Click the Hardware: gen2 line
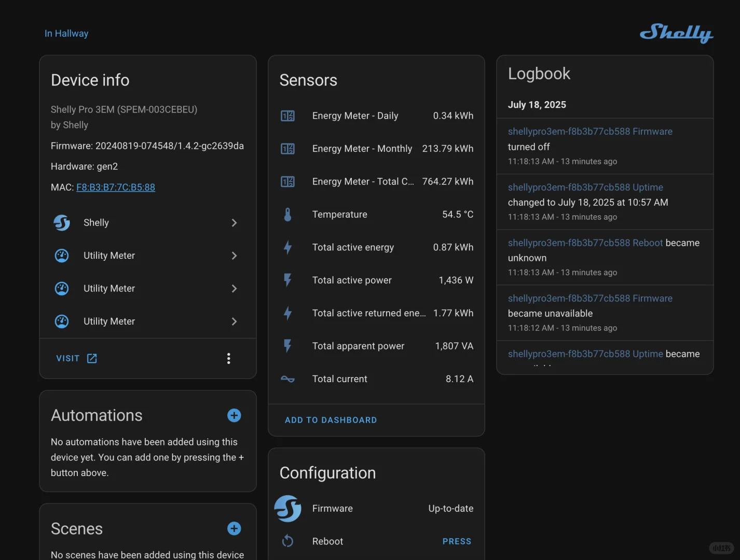740x560 pixels. [85, 166]
